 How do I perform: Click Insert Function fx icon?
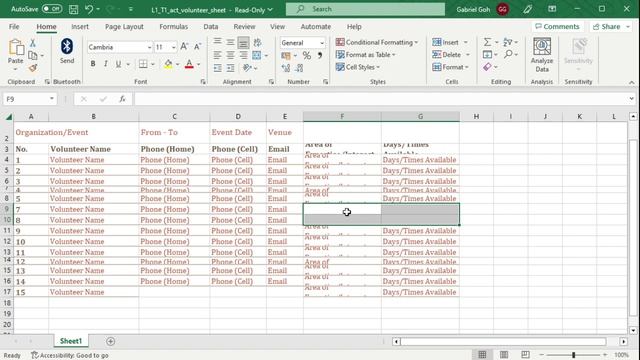(122, 99)
